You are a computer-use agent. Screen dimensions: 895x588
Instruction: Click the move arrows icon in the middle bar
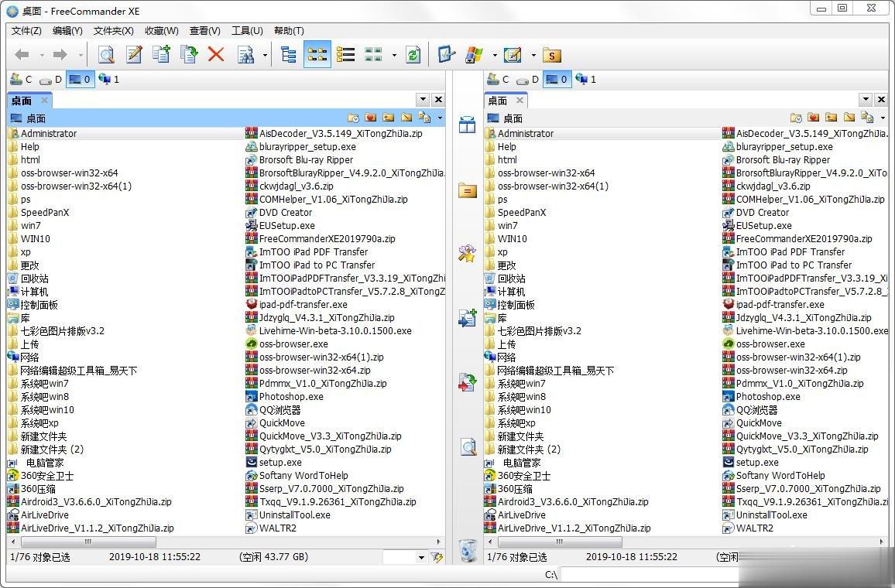click(x=467, y=382)
